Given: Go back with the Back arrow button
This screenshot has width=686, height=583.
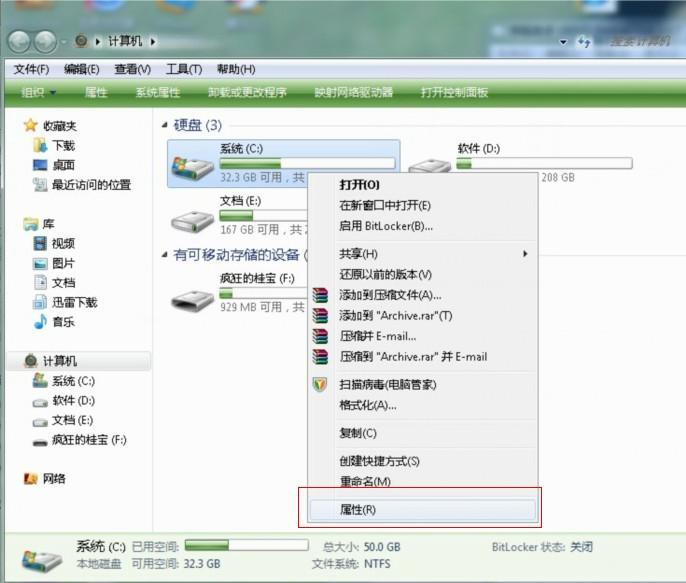Looking at the screenshot, I should tap(19, 42).
